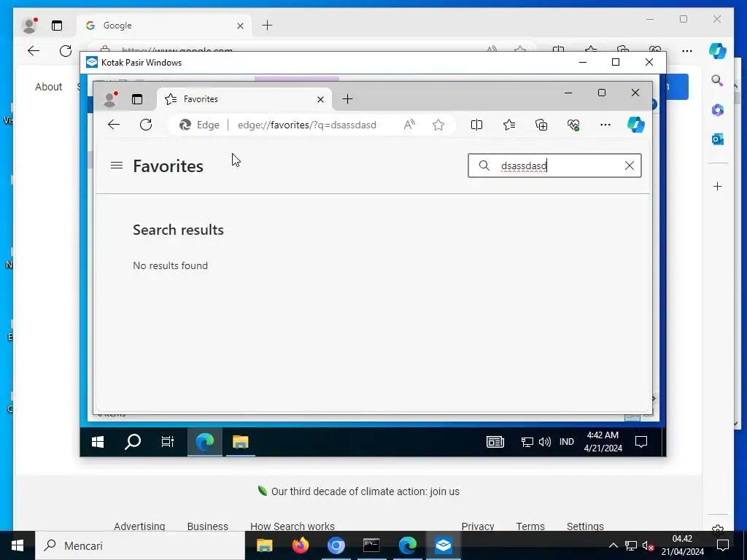Open host notification center icon
747x560 pixels.
(723, 545)
